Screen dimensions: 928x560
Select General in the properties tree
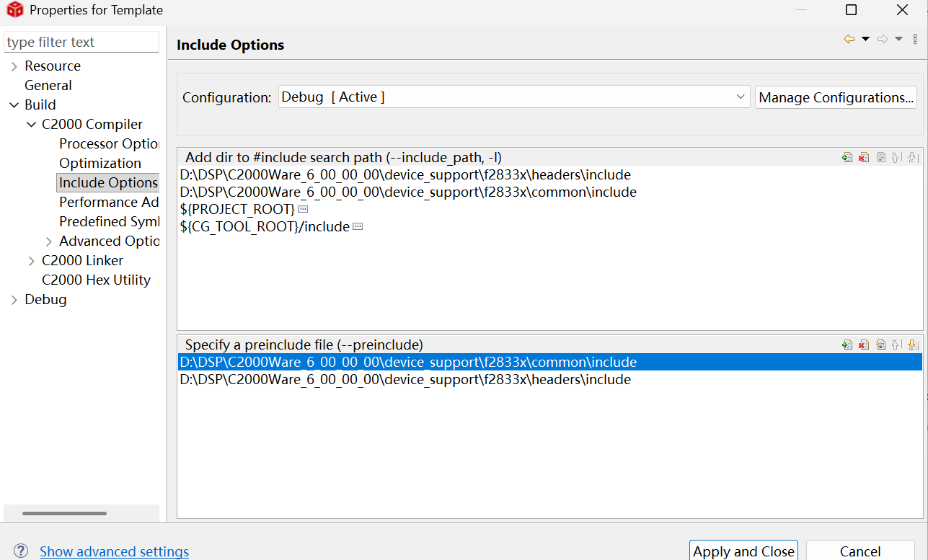48,85
